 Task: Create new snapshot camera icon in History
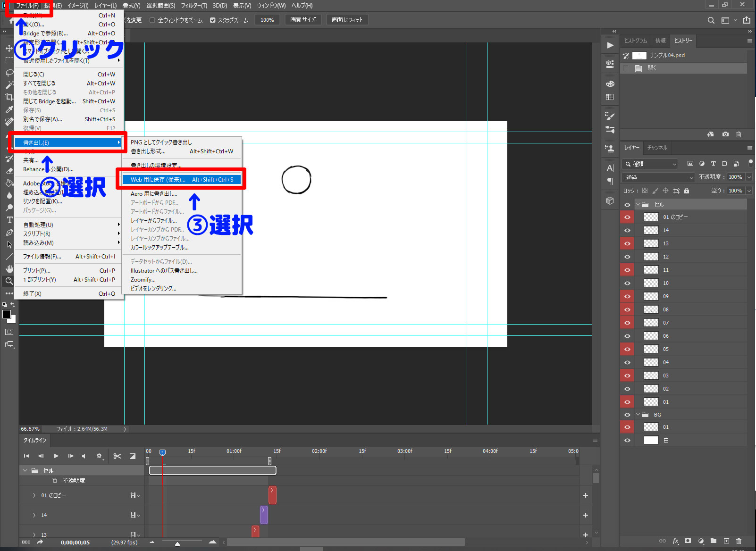(725, 134)
